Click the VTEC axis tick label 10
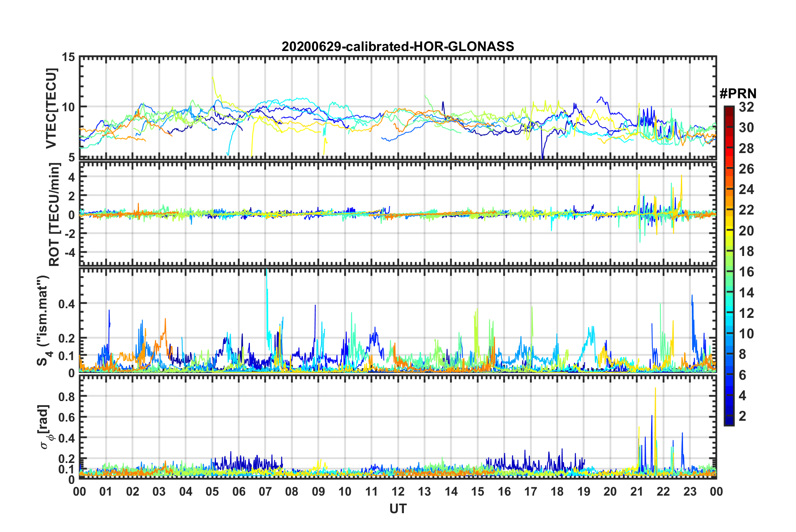The height and width of the screenshot is (532, 796). (68, 107)
